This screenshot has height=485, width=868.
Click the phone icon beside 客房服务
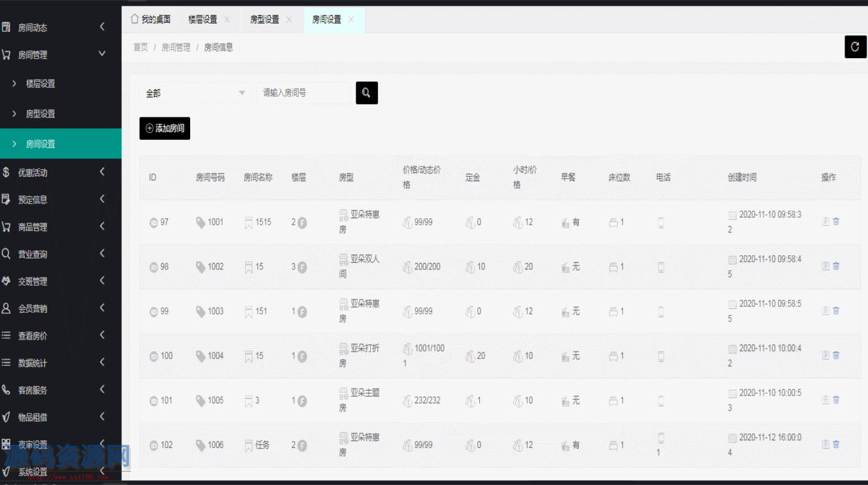(x=6, y=389)
